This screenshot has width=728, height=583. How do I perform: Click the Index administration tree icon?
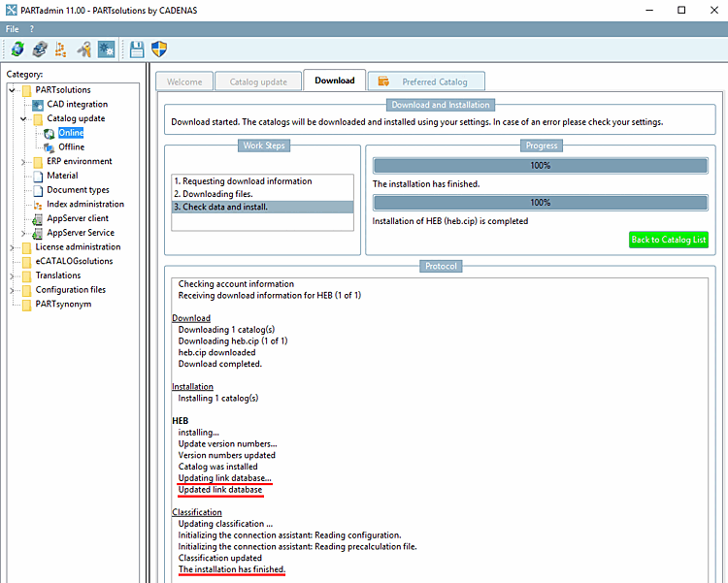coord(38,205)
